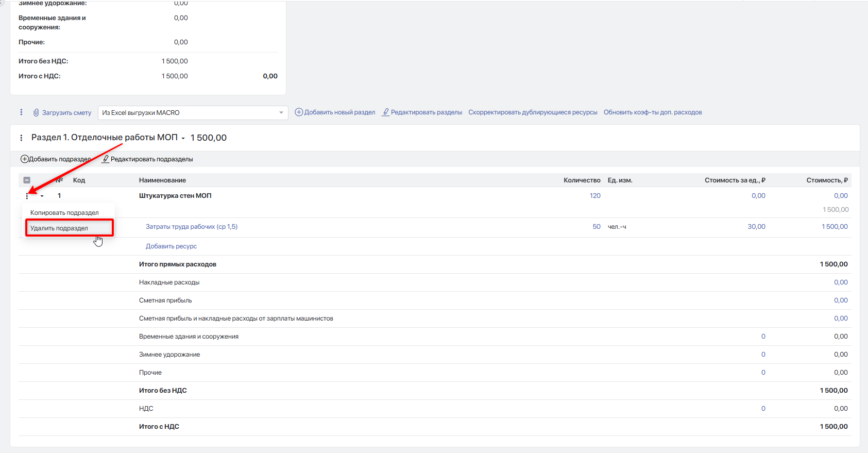
Task: Click the Добавить ресурс link
Action: pos(171,246)
